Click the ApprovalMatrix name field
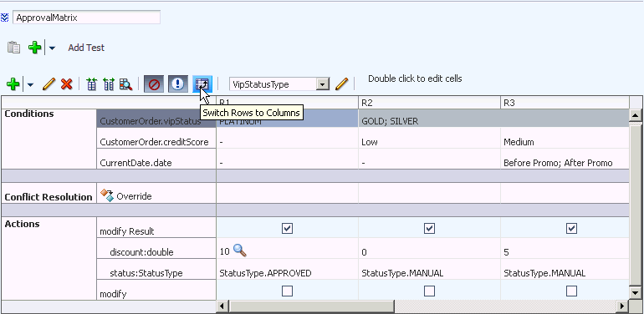Image resolution: width=644 pixels, height=314 pixels. coord(87,18)
